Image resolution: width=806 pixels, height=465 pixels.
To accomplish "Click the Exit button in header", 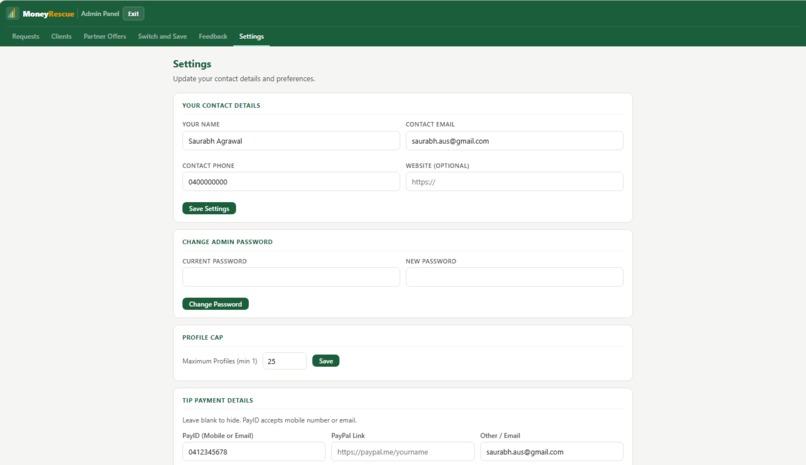I will pos(133,14).
